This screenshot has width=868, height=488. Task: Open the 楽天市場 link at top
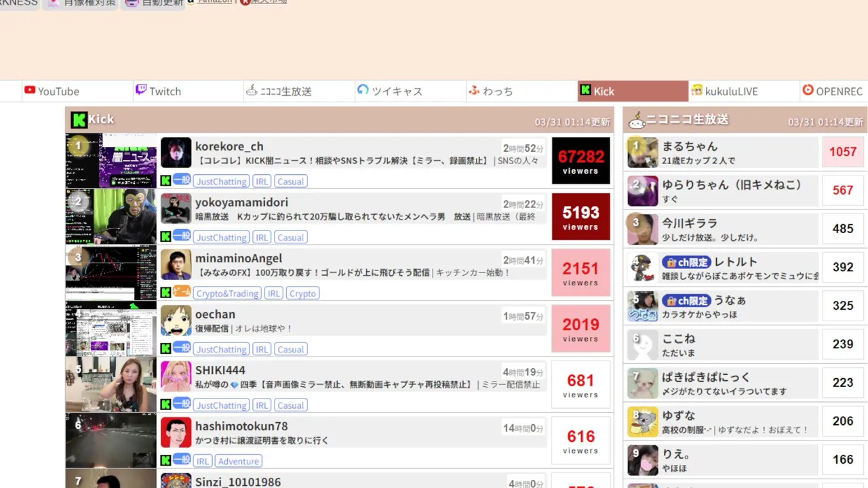tap(269, 1)
